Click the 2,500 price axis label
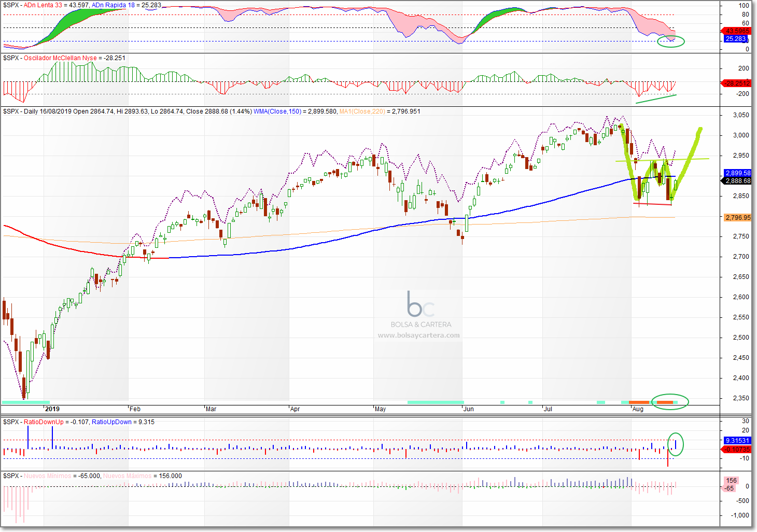Viewport: 757px width, 532px height. point(740,338)
